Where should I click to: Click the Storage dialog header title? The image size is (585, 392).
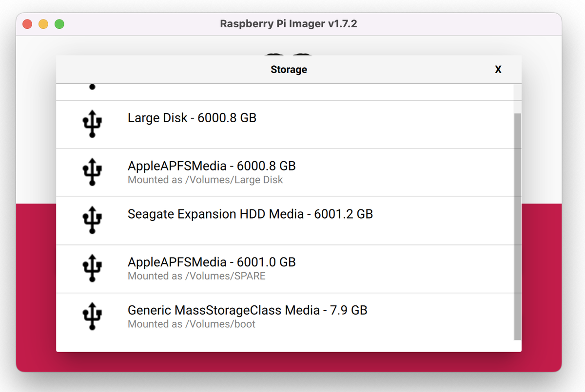tap(289, 70)
